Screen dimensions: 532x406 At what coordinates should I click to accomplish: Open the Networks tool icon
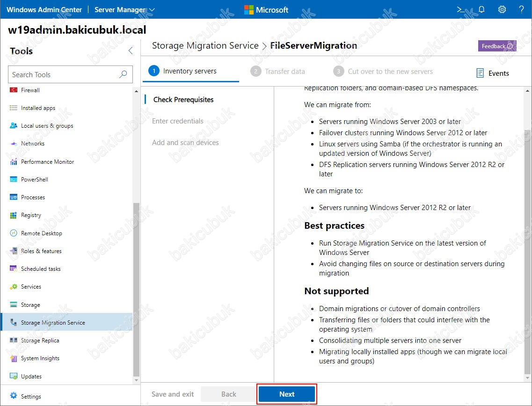tap(14, 144)
